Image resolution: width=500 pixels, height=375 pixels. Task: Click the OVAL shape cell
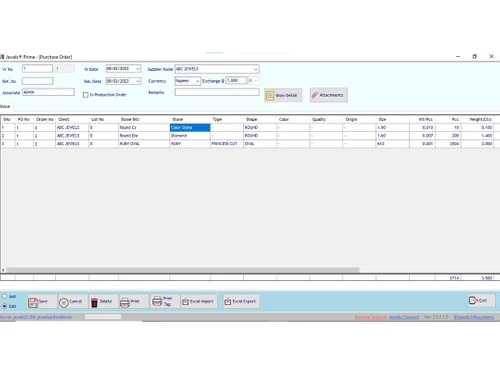coord(260,144)
